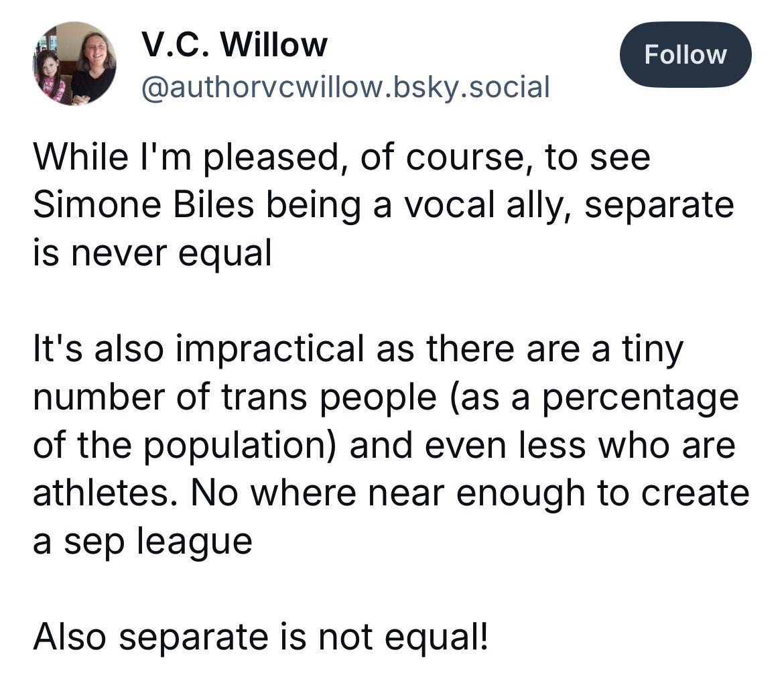This screenshot has width=784, height=685.
Task: Click the @authorvcwillow.bsky.social handle
Action: tap(344, 86)
